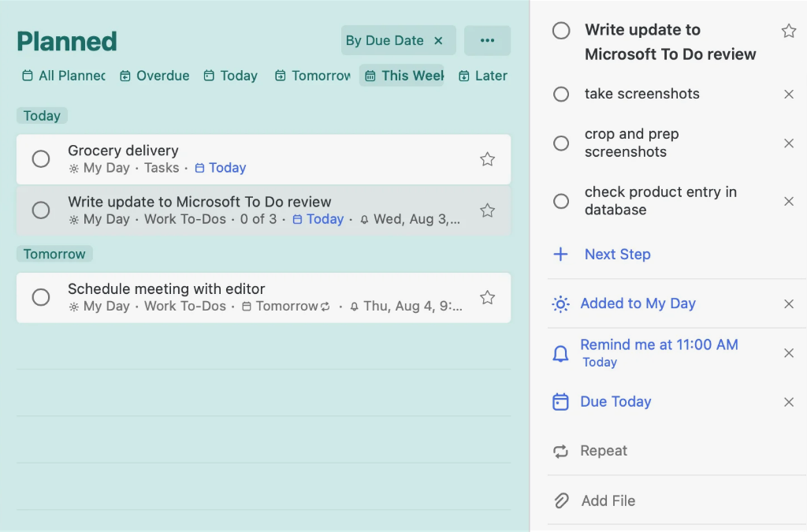Collapse the Tomorrow group header

click(54, 254)
